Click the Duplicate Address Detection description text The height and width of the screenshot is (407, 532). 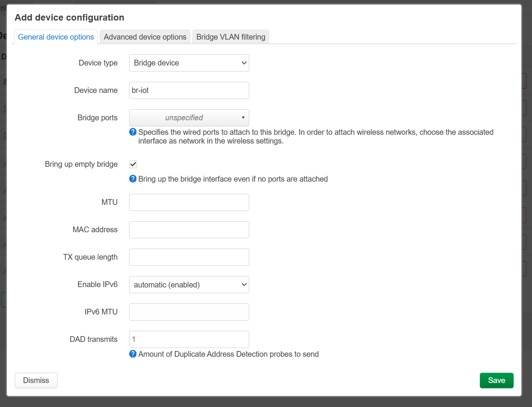(x=229, y=354)
